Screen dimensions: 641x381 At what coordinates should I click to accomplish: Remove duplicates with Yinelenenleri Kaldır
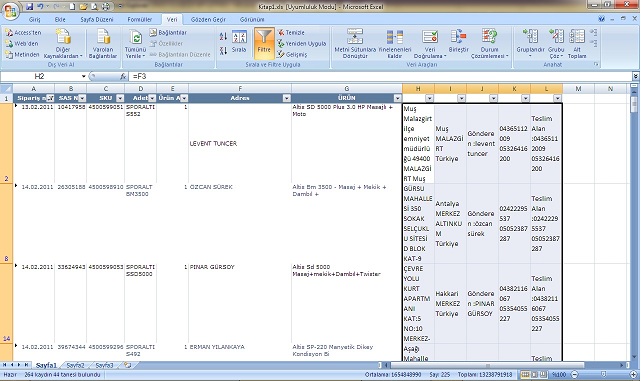tap(394, 44)
